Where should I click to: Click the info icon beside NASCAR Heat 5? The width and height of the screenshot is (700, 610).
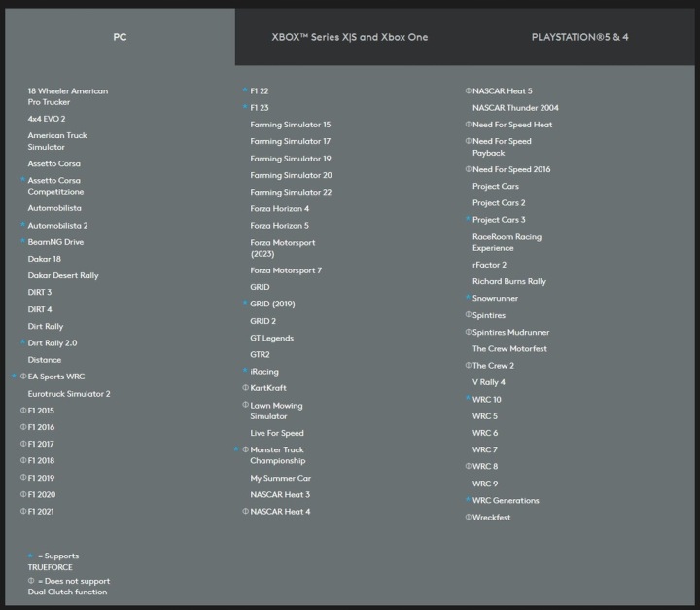pyautogui.click(x=469, y=90)
